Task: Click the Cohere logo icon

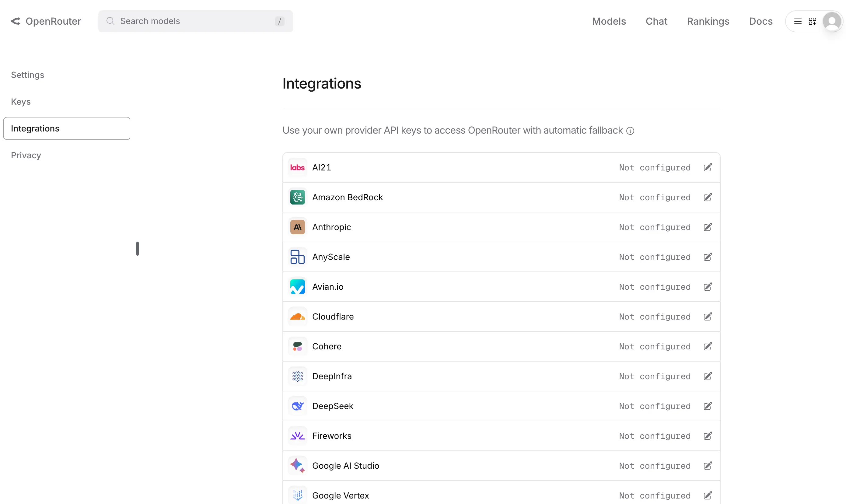Action: 297,346
